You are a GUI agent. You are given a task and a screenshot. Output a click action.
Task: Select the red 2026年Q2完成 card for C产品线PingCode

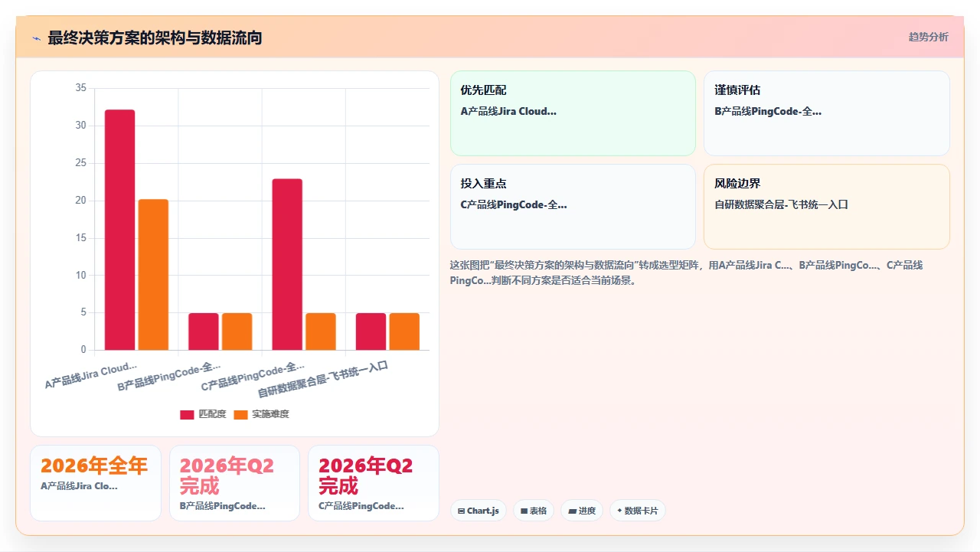coord(374,483)
